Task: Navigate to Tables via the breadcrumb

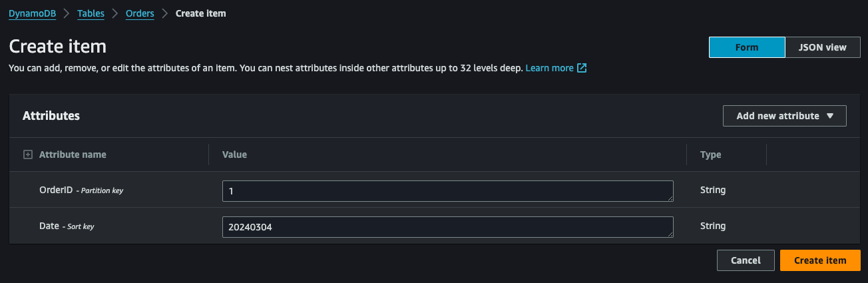Action: pyautogui.click(x=91, y=13)
